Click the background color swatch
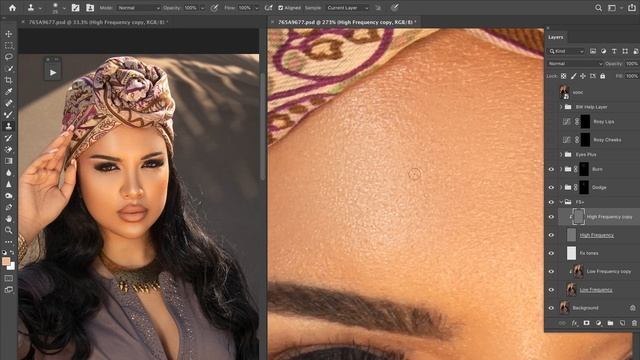The width and height of the screenshot is (640, 360). [12, 267]
